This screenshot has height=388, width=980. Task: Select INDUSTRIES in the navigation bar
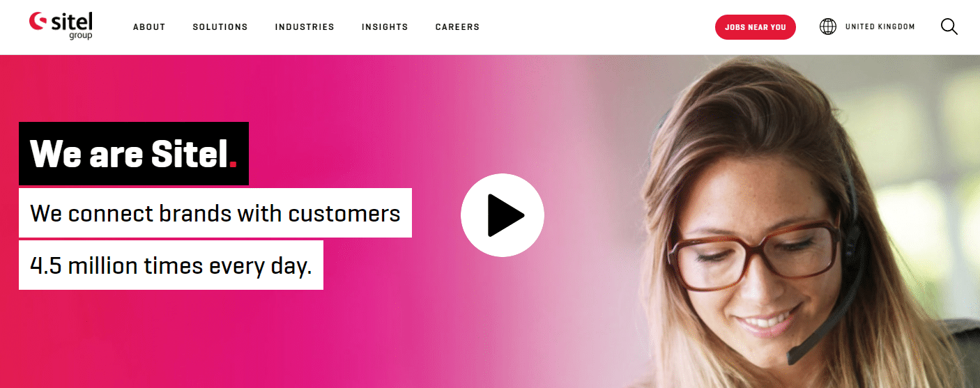[305, 27]
